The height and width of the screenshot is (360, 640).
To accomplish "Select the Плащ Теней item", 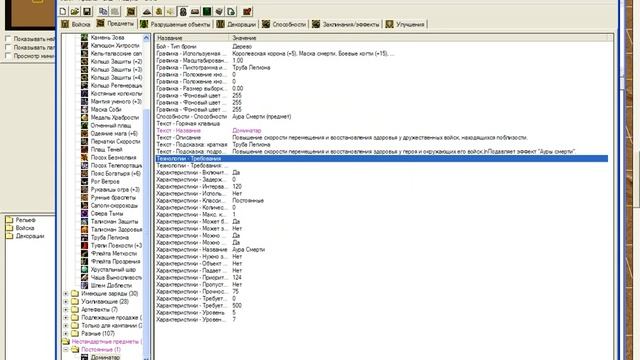I will (106, 149).
